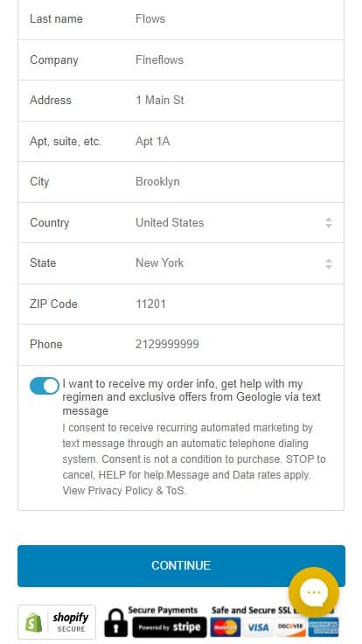
Task: Click the State selector up-down arrows
Action: pyautogui.click(x=329, y=263)
